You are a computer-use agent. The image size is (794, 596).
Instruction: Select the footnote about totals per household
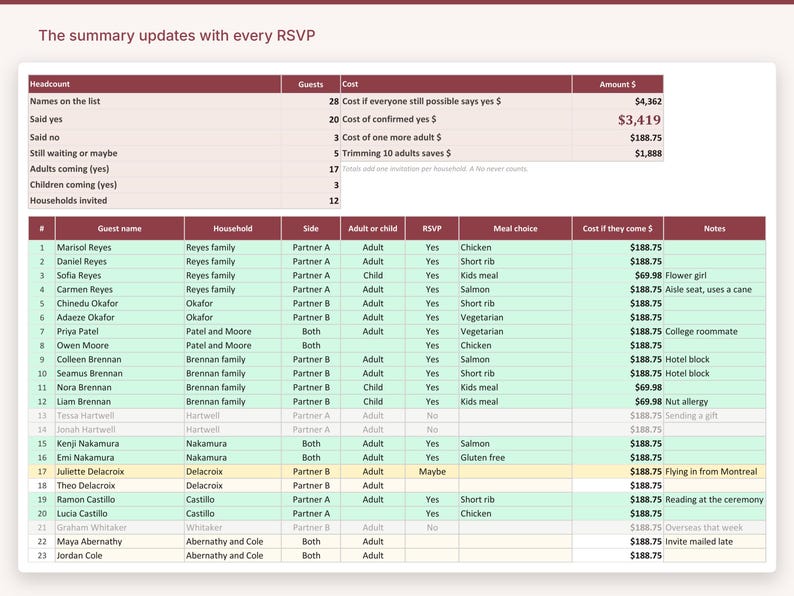(x=435, y=169)
